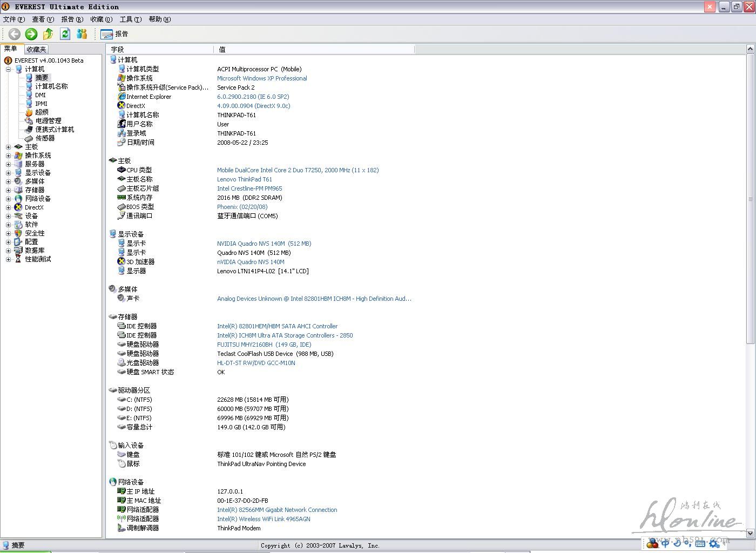
Task: Expand the 显示设备 display tree node
Action: [x=8, y=173]
